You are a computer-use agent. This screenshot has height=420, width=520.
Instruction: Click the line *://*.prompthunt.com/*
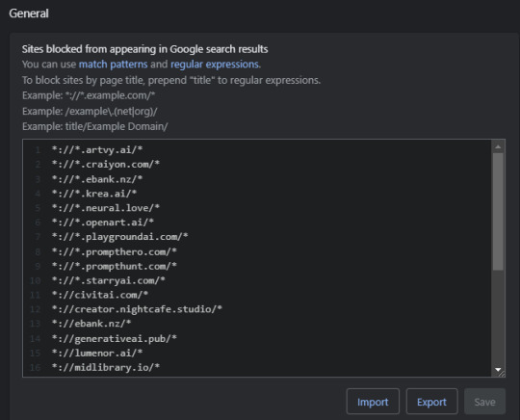114,266
